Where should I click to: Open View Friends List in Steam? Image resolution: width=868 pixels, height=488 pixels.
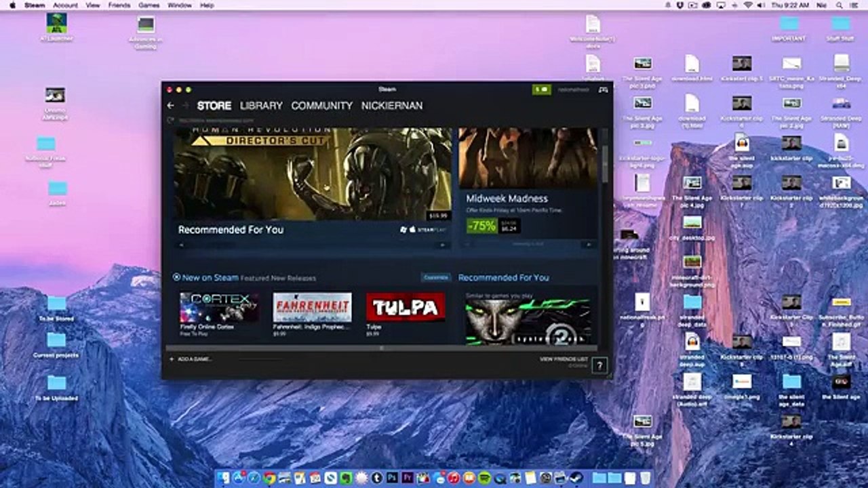564,359
